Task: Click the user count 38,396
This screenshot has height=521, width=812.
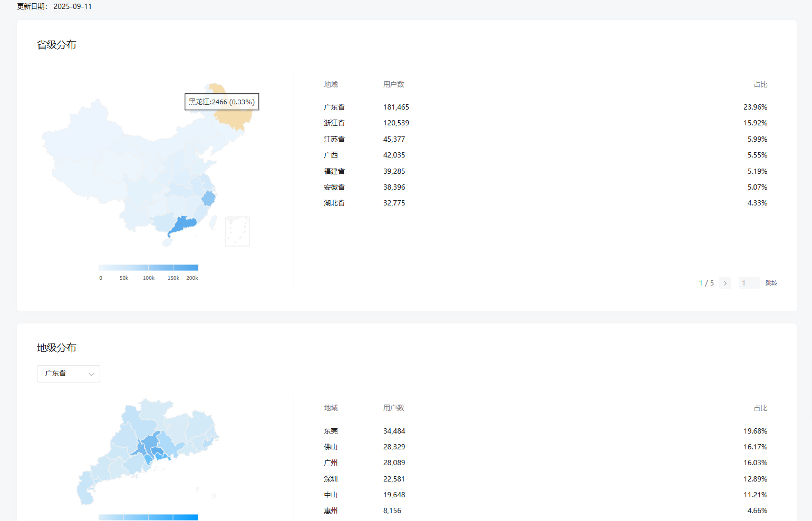Action: (x=394, y=187)
